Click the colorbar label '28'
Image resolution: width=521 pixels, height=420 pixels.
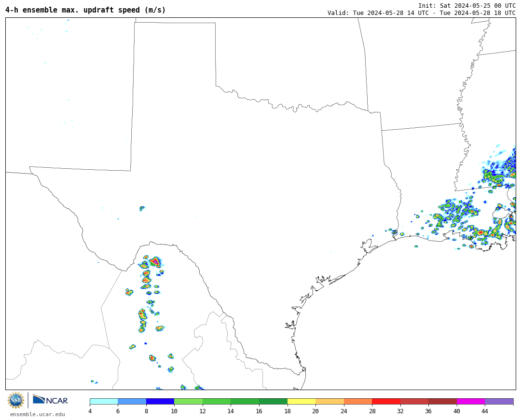click(372, 411)
